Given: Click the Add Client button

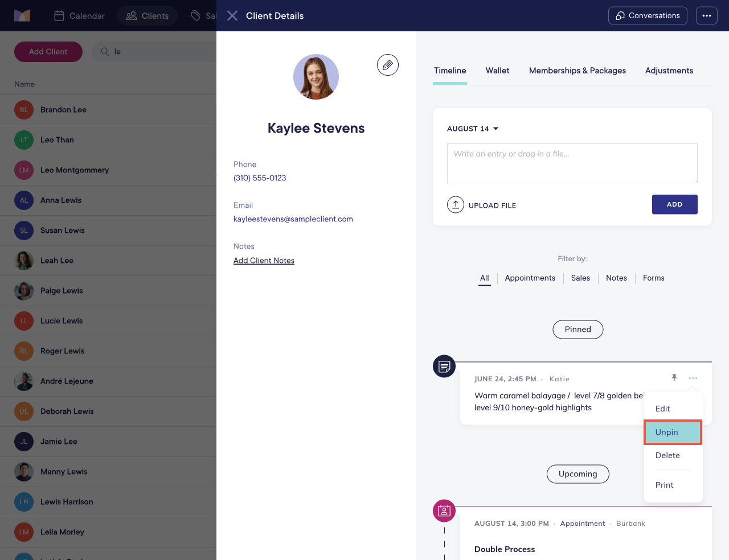Looking at the screenshot, I should coord(48,52).
